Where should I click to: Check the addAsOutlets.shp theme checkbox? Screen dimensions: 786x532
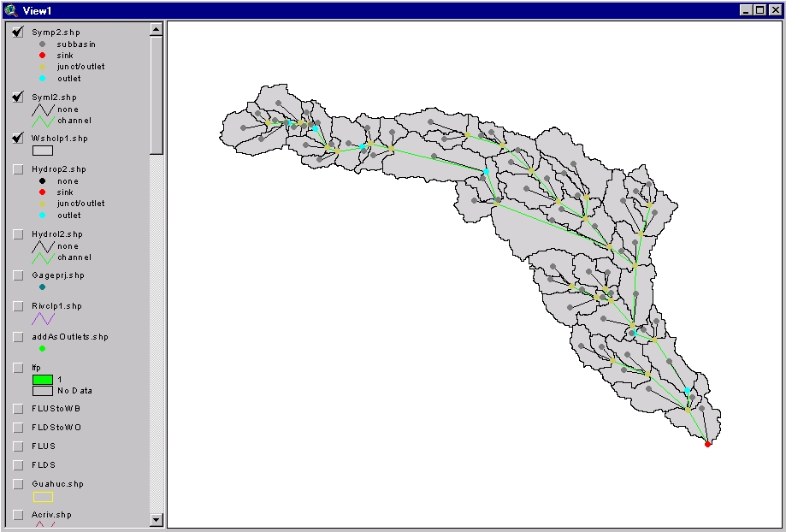(18, 337)
